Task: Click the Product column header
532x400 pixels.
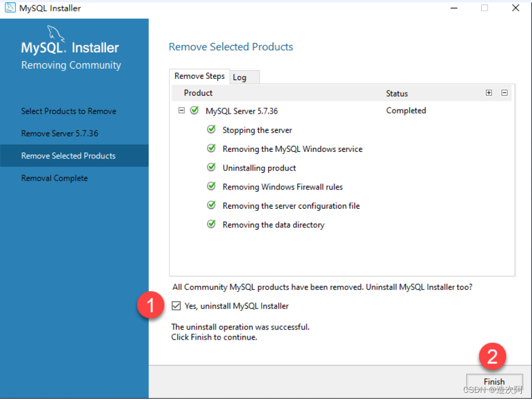Action: pyautogui.click(x=198, y=93)
